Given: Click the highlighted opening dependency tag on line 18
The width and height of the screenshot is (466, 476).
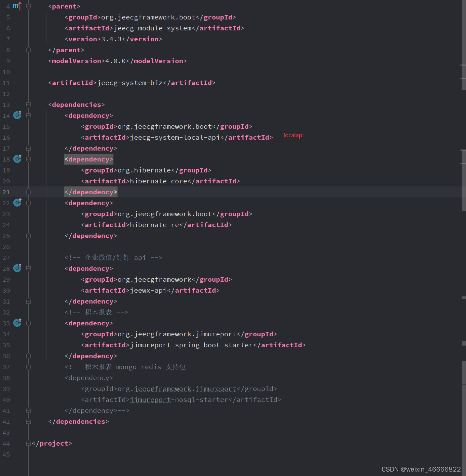Looking at the screenshot, I should (89, 159).
